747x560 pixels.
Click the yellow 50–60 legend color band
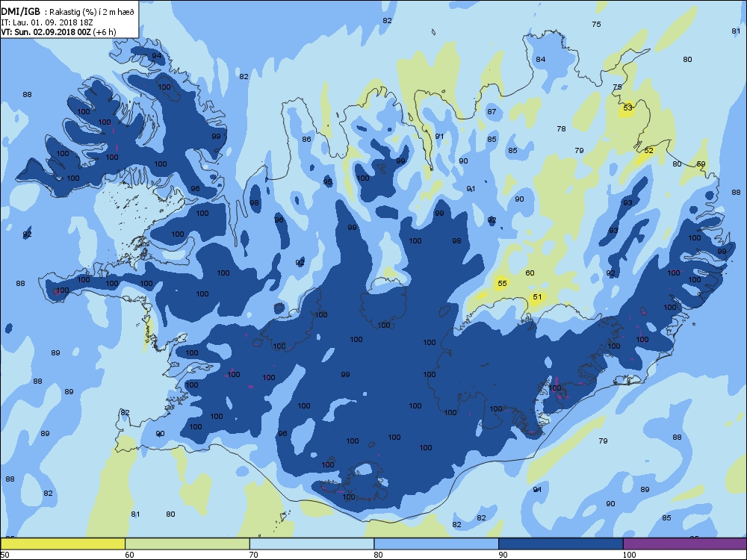click(x=63, y=544)
